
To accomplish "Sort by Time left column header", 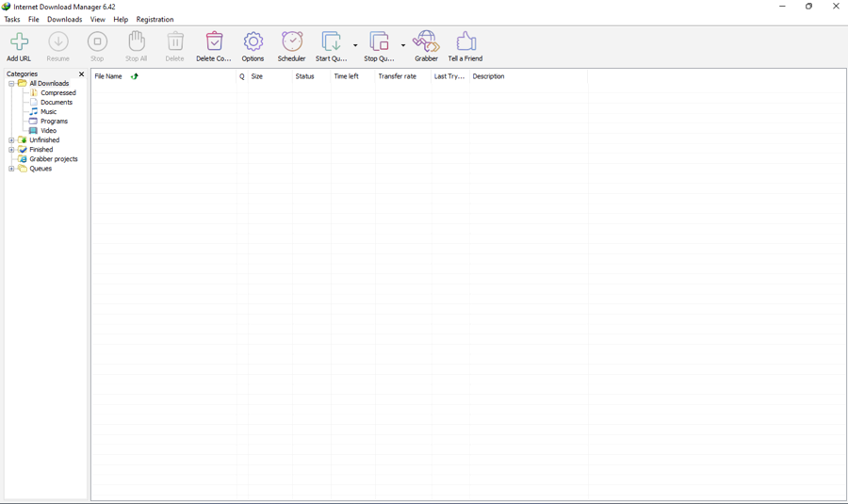I will [x=352, y=76].
